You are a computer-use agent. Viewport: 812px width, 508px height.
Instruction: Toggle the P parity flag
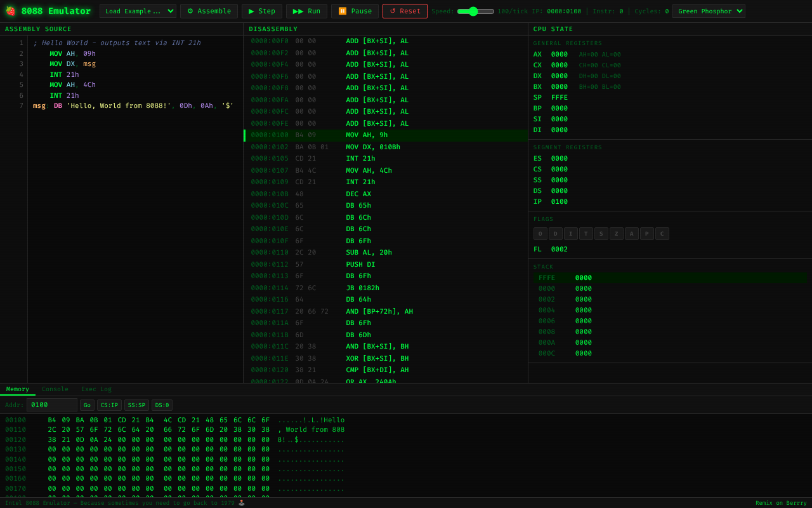647,234
